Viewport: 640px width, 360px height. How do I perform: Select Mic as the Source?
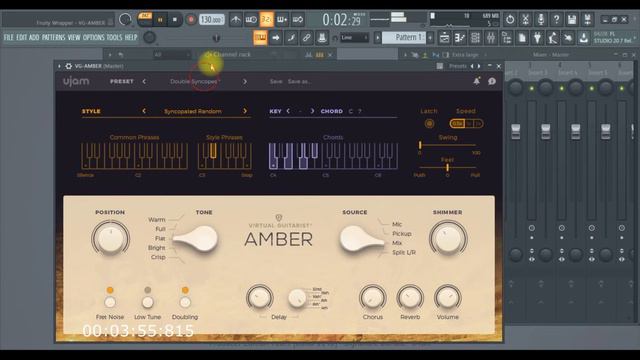[x=397, y=224]
